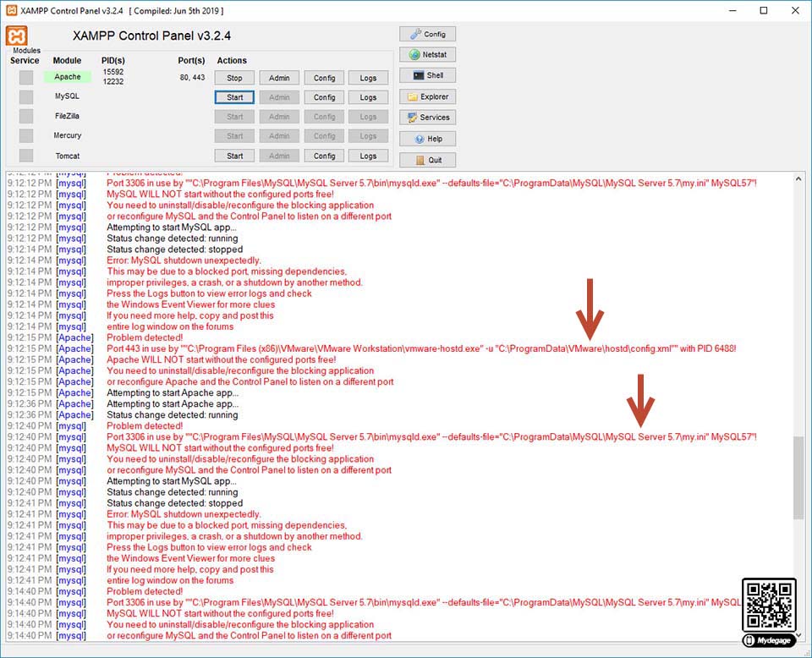
Task: Toggle the MySQL service checkbox
Action: [x=26, y=96]
